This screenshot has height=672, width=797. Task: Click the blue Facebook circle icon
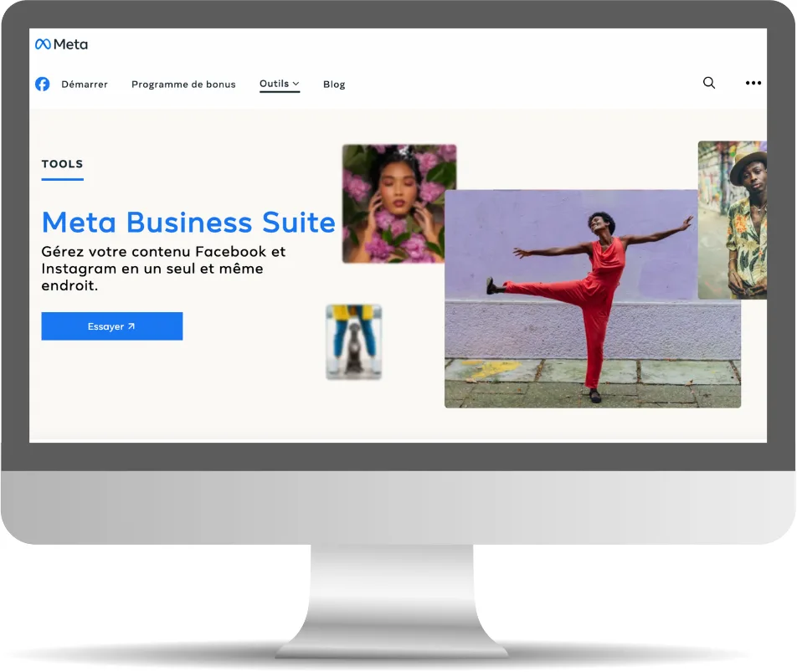(42, 84)
